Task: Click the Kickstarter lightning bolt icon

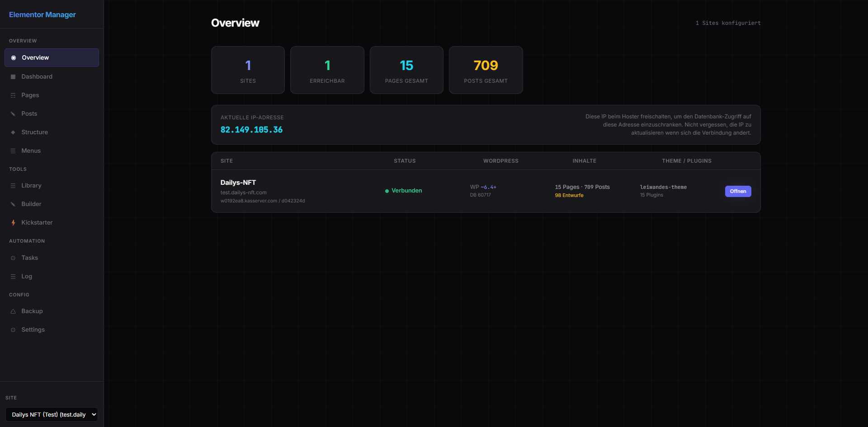Action: (13, 223)
